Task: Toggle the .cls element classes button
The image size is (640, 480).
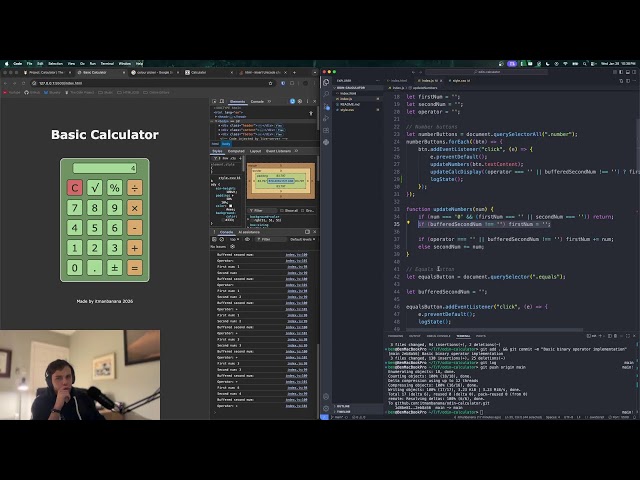Action: pos(233,158)
